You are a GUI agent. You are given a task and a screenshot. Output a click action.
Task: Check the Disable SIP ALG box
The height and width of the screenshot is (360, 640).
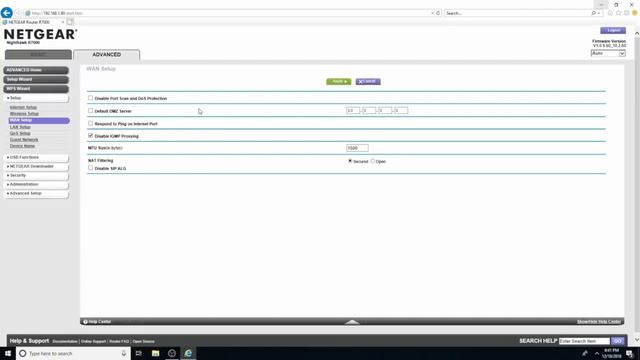[x=91, y=168]
